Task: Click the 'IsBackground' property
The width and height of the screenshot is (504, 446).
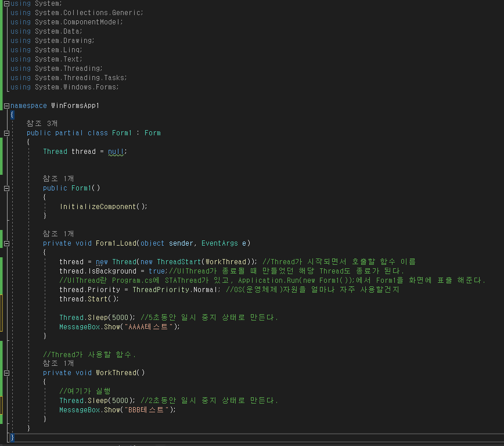Action: (112, 271)
